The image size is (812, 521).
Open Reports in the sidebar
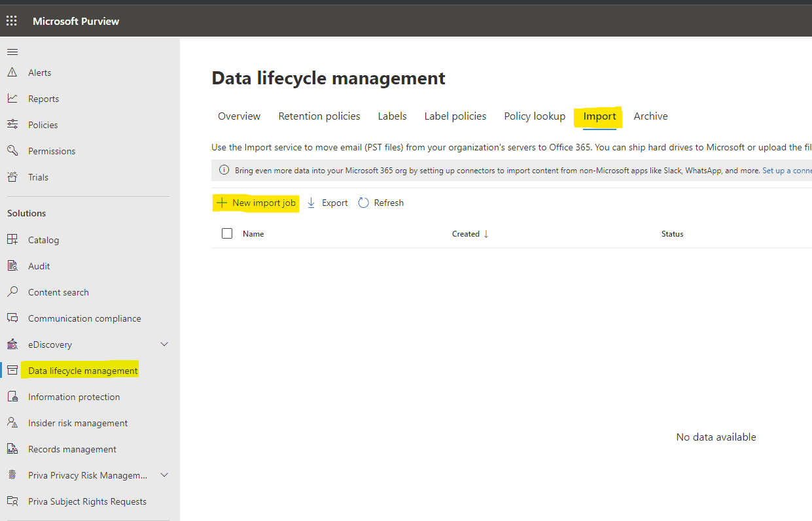click(43, 99)
